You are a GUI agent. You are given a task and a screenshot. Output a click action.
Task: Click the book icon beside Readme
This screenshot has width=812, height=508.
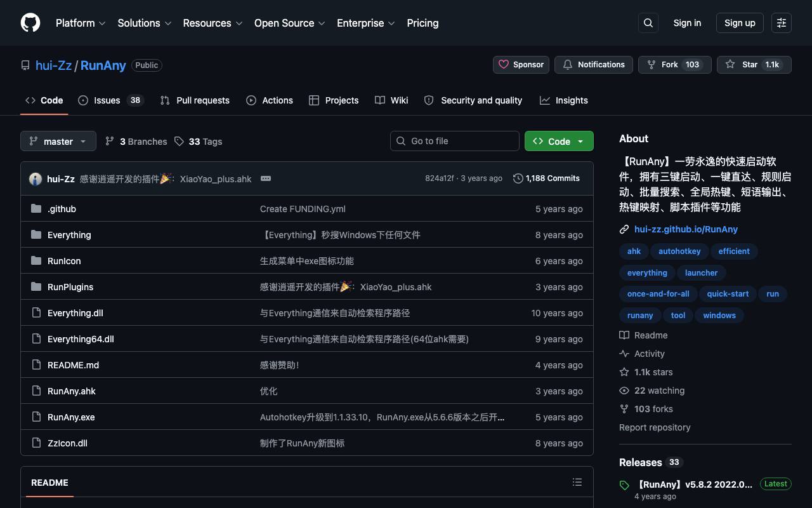(x=624, y=335)
